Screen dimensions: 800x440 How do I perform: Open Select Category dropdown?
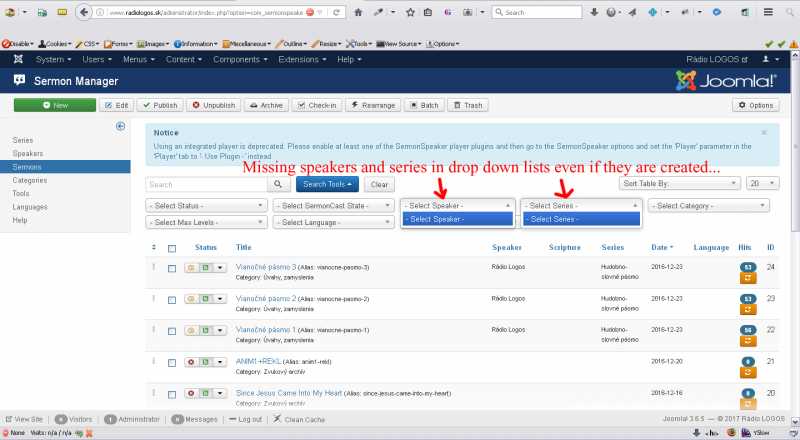[709, 206]
